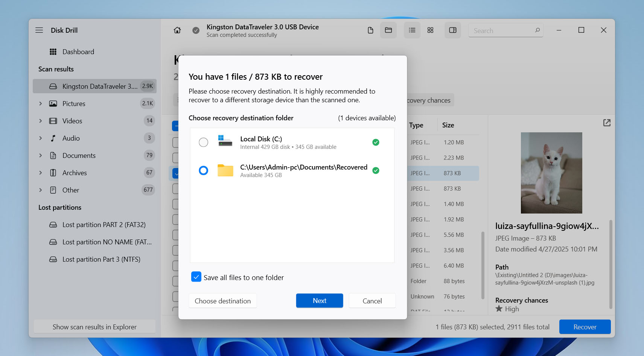The height and width of the screenshot is (356, 644).
Task: Click the Audio note icon
Action: (53, 138)
